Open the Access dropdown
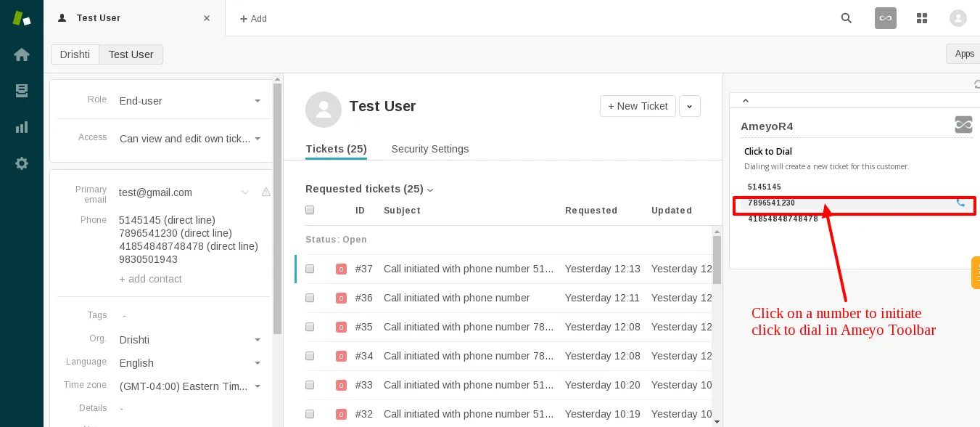The image size is (980, 427). pyautogui.click(x=191, y=139)
